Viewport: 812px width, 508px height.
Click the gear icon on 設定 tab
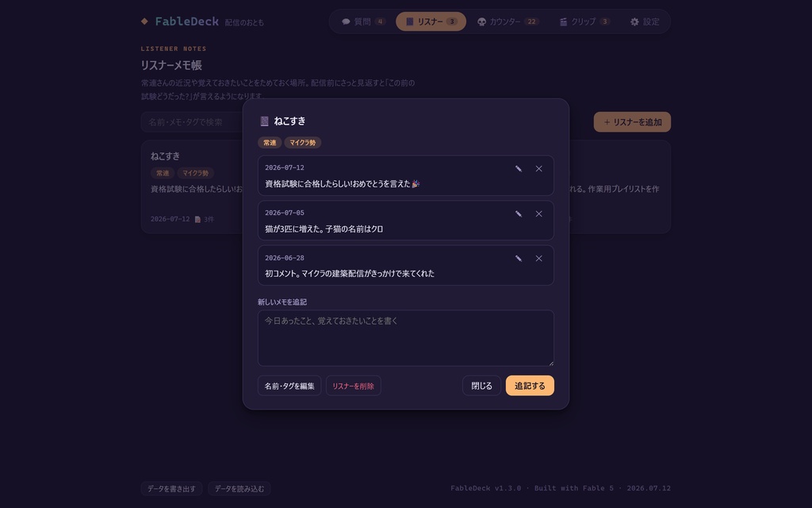[x=634, y=21]
